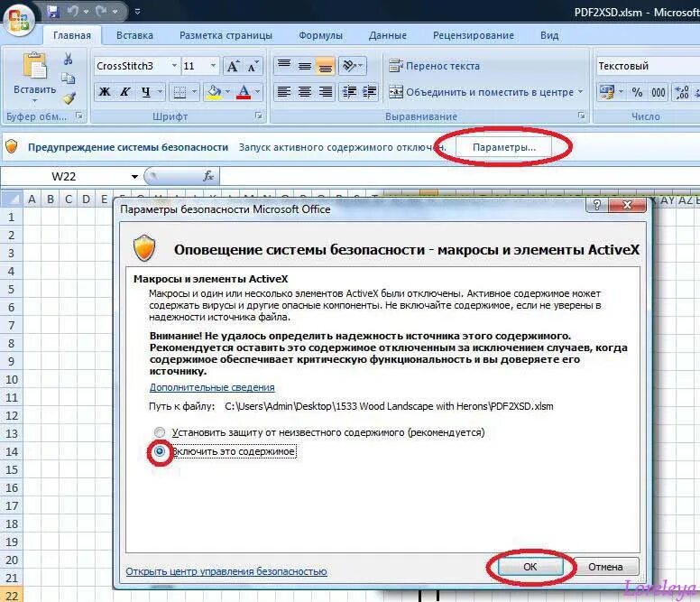The height and width of the screenshot is (602, 700).
Task: Switch to the Вставка tab
Action: pos(134,35)
